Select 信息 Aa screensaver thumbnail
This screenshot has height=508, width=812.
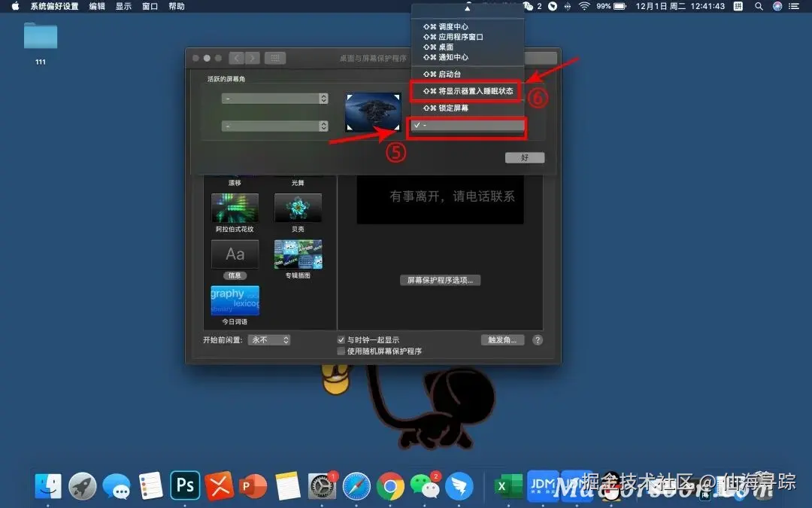click(x=235, y=254)
